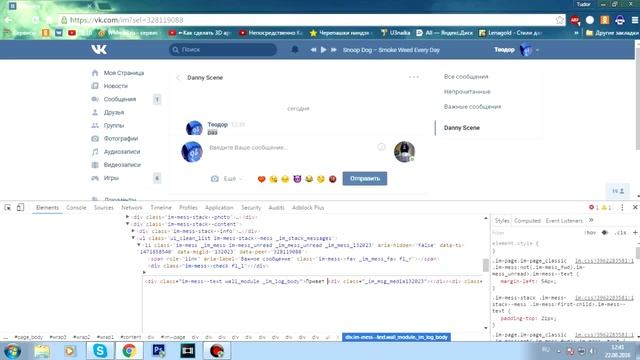Open the DevTools three-dot menu

click(x=622, y=208)
